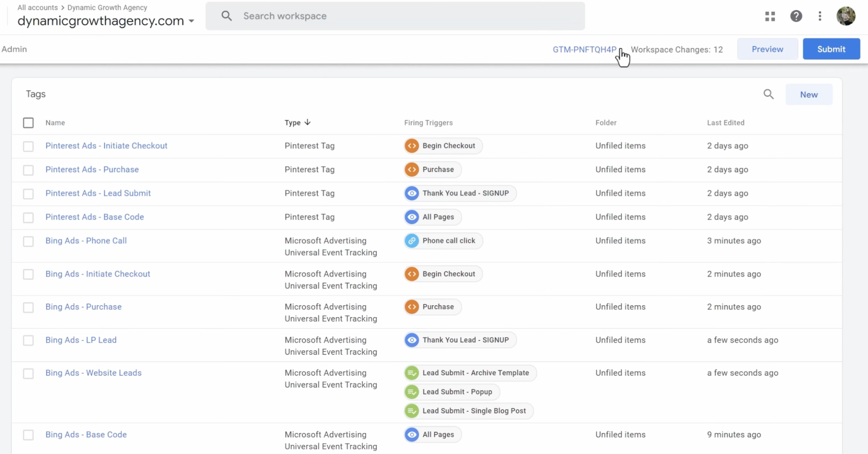Open the Pinterest Ads - Base Code tag
Image resolution: width=868 pixels, height=454 pixels.
(95, 217)
